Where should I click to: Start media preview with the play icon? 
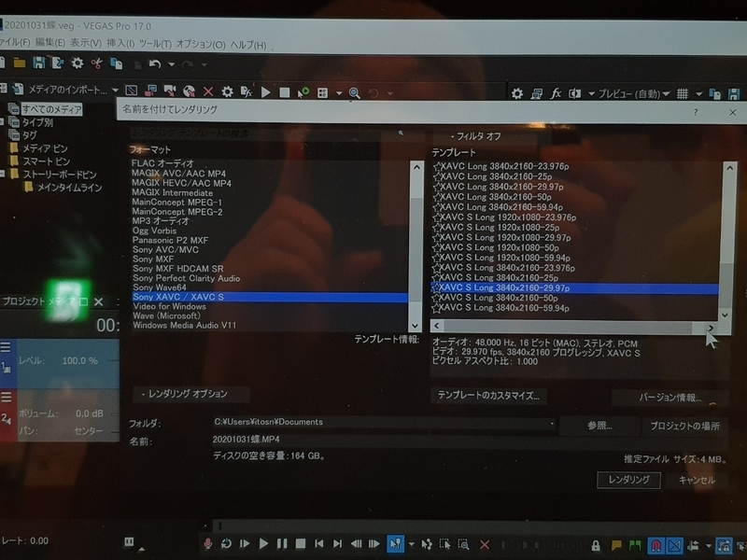click(266, 91)
